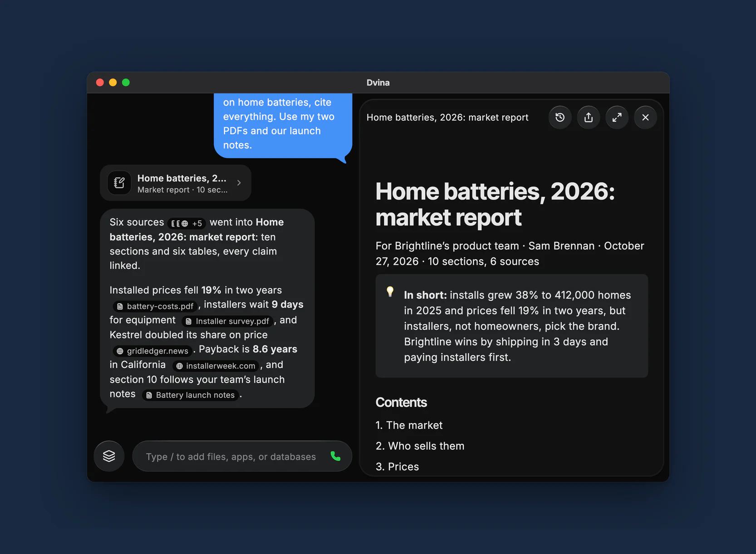The height and width of the screenshot is (554, 756).
Task: Open the stacked layers button
Action: coord(109,456)
